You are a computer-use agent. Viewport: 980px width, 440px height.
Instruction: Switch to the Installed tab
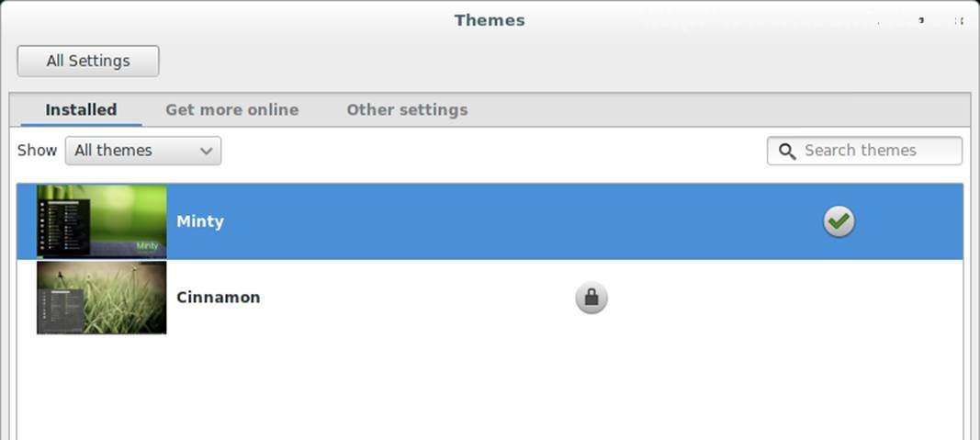point(81,110)
